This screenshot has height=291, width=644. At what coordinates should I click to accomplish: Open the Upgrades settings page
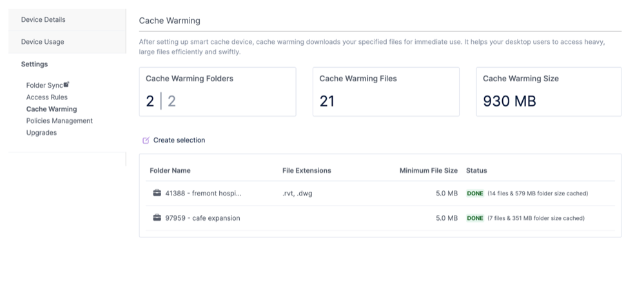click(x=41, y=133)
